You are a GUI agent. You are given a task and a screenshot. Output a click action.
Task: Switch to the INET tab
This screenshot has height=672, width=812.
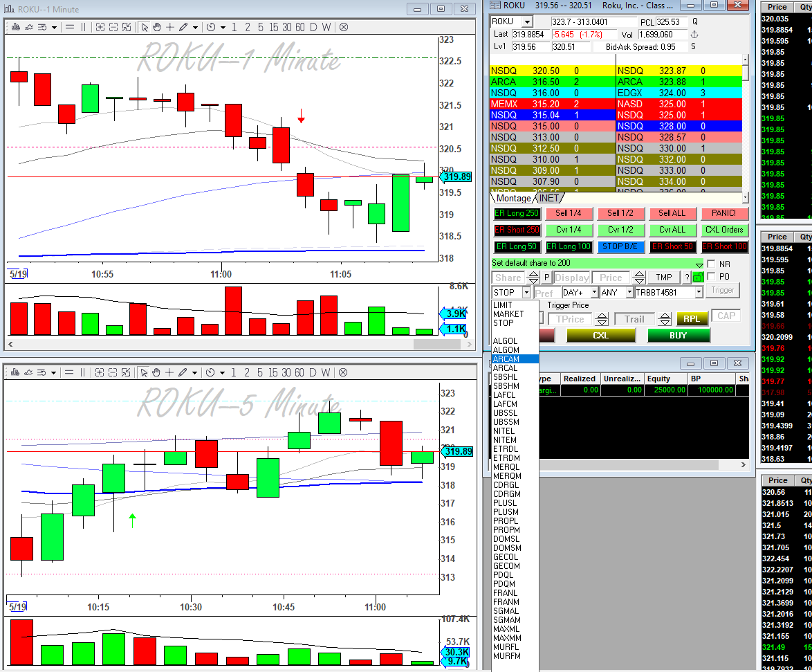(549, 198)
